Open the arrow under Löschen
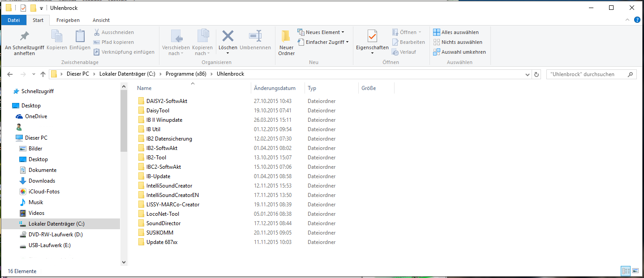 click(228, 53)
